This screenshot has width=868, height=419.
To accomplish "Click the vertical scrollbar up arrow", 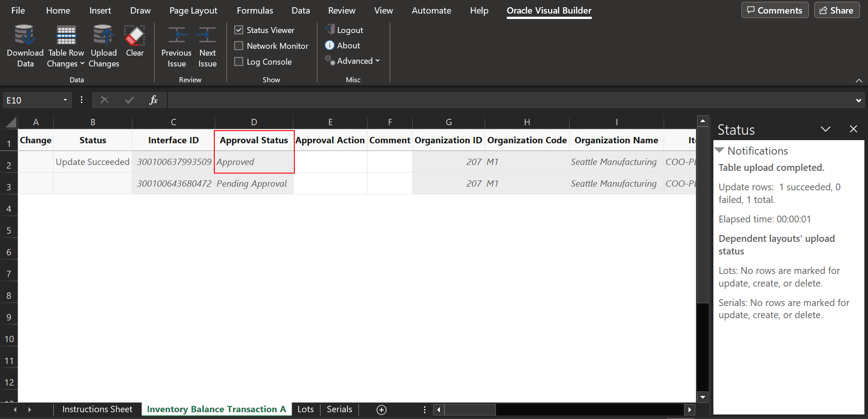I will pos(703,121).
